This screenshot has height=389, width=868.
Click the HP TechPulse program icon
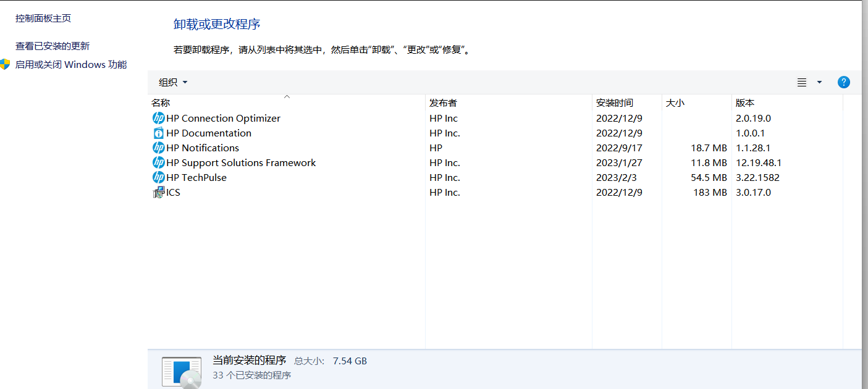(x=159, y=177)
